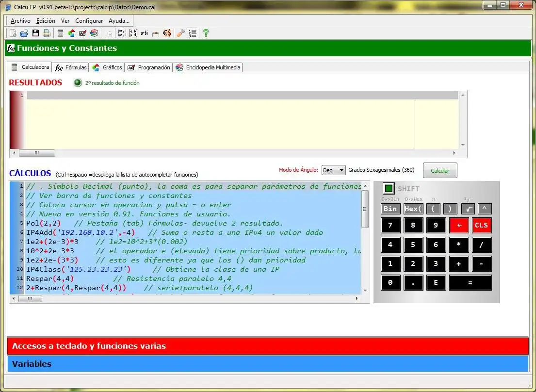Switch to the Programación tab
This screenshot has width=536, height=392.
point(148,67)
